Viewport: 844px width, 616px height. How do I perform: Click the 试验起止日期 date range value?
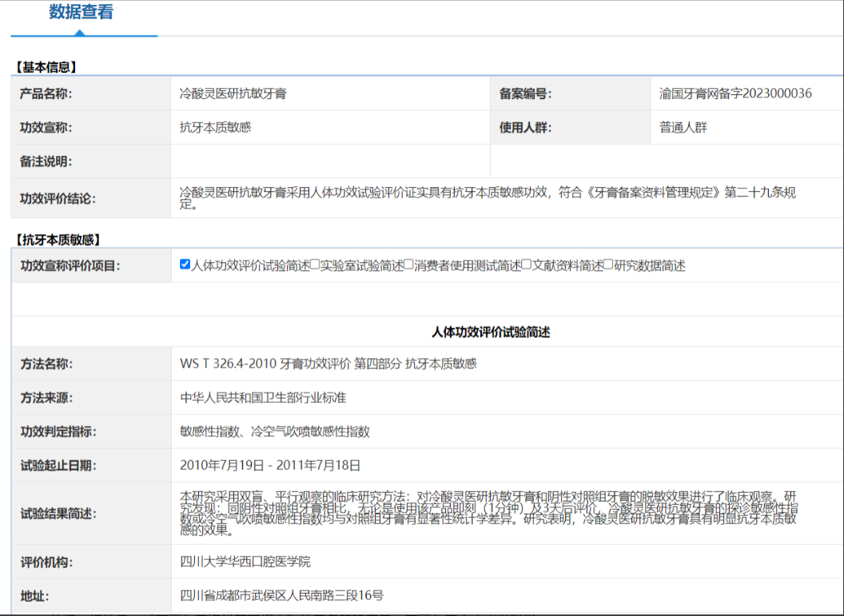point(270,464)
